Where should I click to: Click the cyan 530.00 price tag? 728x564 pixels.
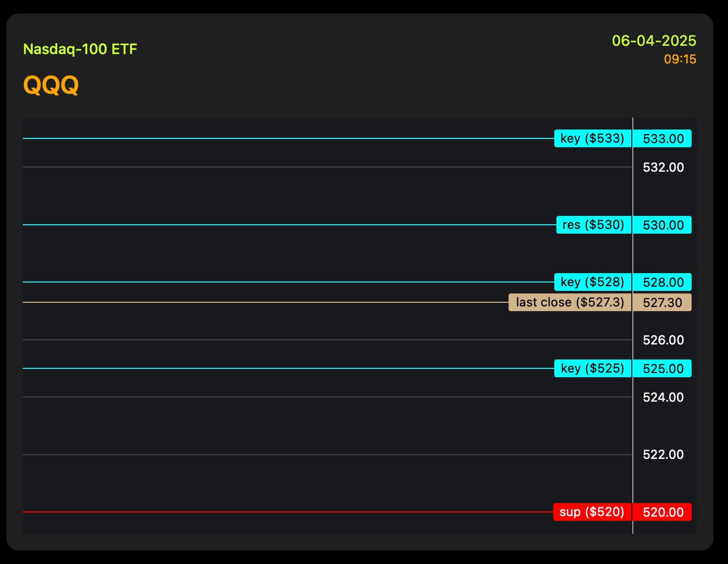click(x=663, y=225)
